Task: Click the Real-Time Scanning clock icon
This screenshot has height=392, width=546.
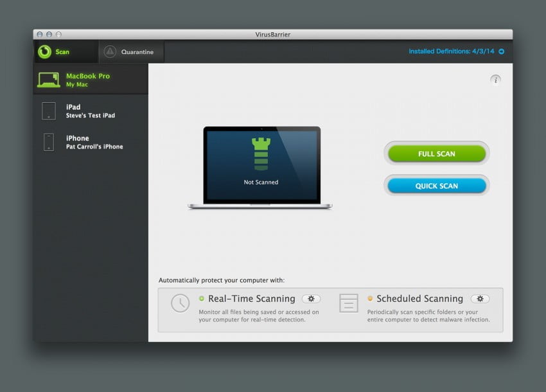Action: click(181, 303)
